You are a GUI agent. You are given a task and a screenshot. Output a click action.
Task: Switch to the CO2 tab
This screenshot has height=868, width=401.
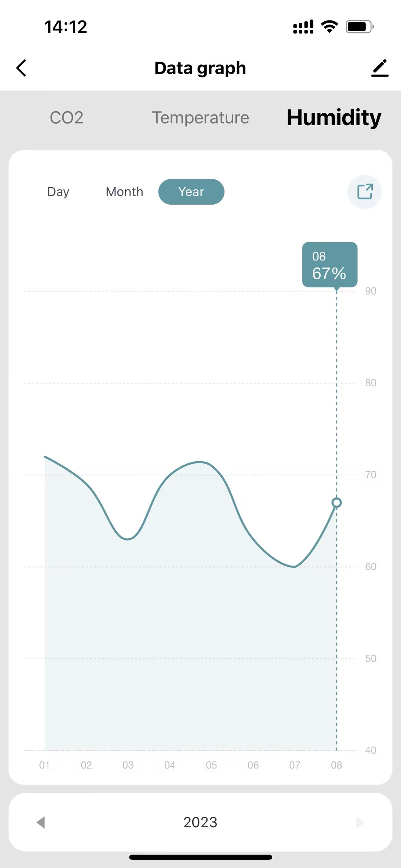pyautogui.click(x=66, y=118)
